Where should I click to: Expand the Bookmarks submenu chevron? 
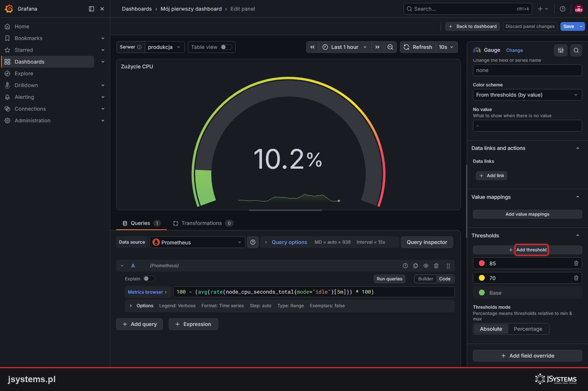coord(103,38)
